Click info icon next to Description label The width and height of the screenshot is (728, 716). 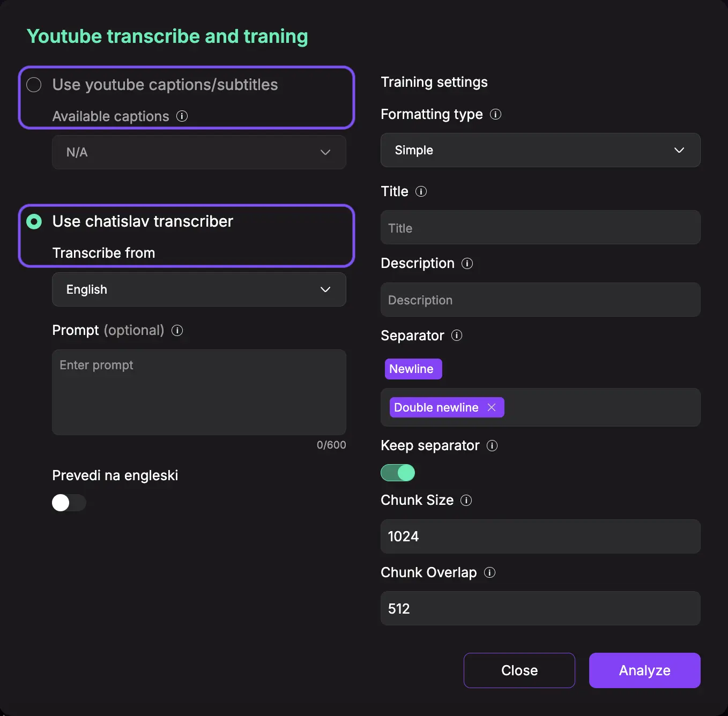(x=467, y=263)
